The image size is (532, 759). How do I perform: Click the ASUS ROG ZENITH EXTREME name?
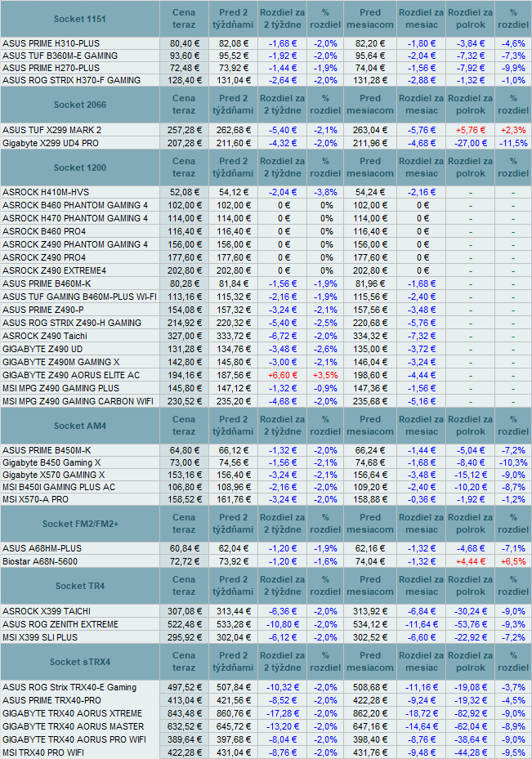tap(60, 624)
